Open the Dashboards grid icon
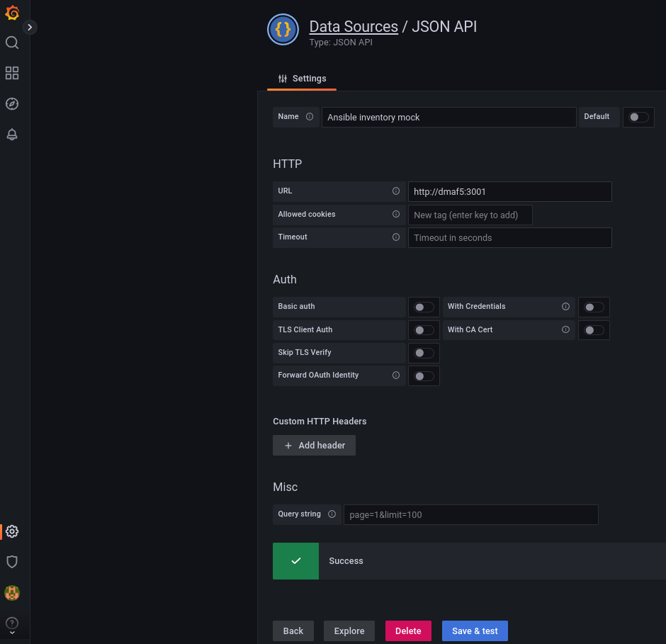Image resolution: width=666 pixels, height=644 pixels. click(x=12, y=73)
